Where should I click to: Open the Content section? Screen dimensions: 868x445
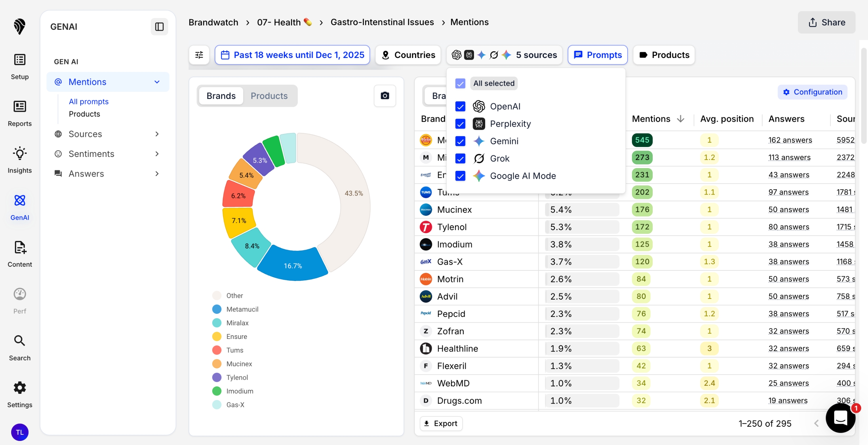click(20, 254)
